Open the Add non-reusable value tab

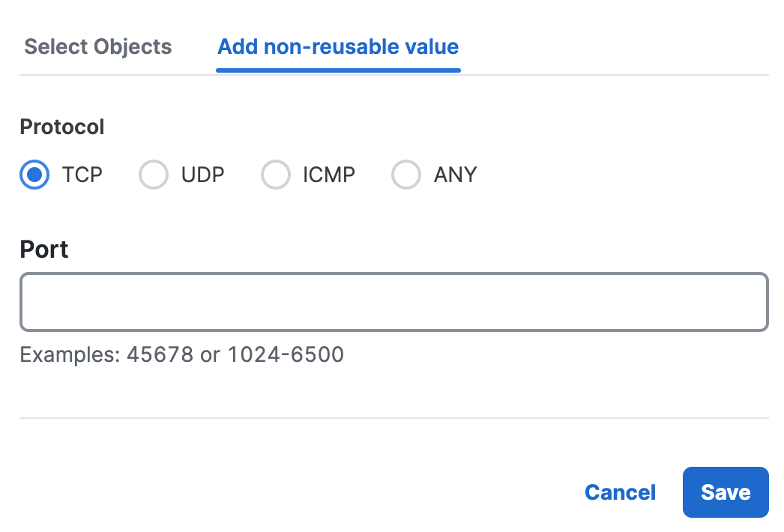click(x=338, y=46)
